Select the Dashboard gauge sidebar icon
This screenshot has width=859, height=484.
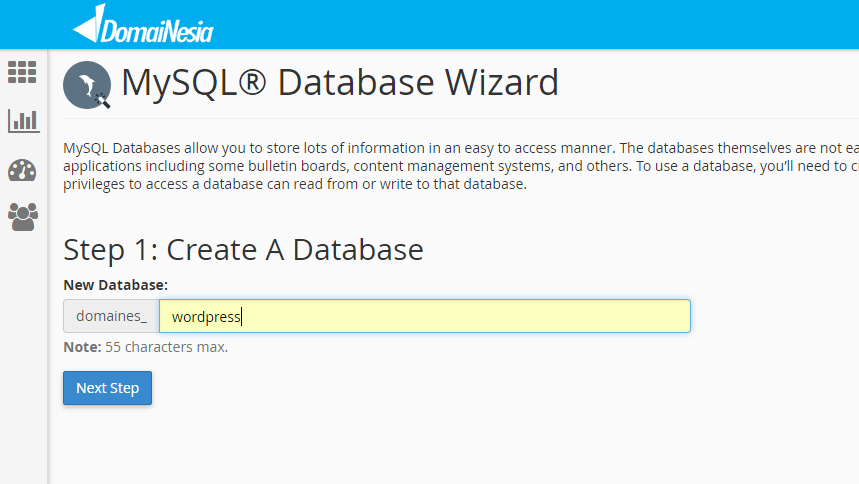[x=22, y=170]
